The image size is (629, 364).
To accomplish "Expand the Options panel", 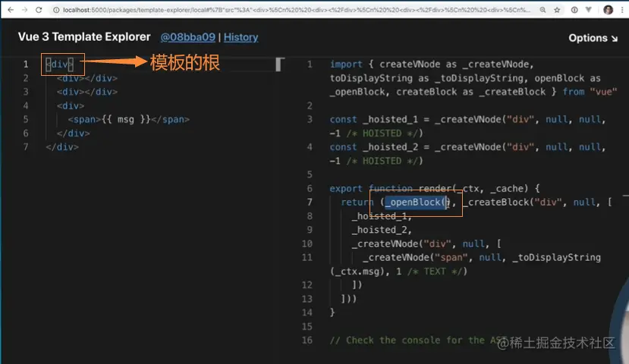I will (x=593, y=38).
